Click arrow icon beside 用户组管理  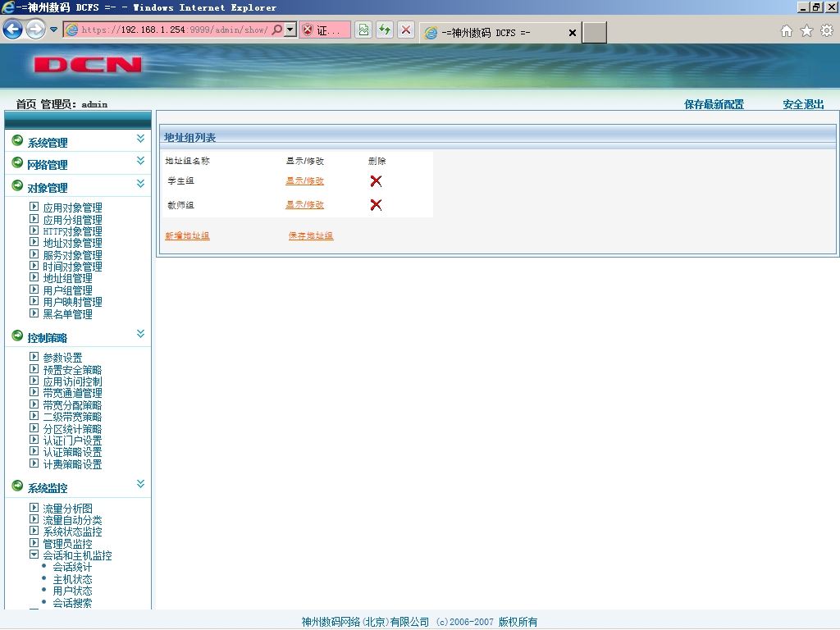(x=34, y=290)
